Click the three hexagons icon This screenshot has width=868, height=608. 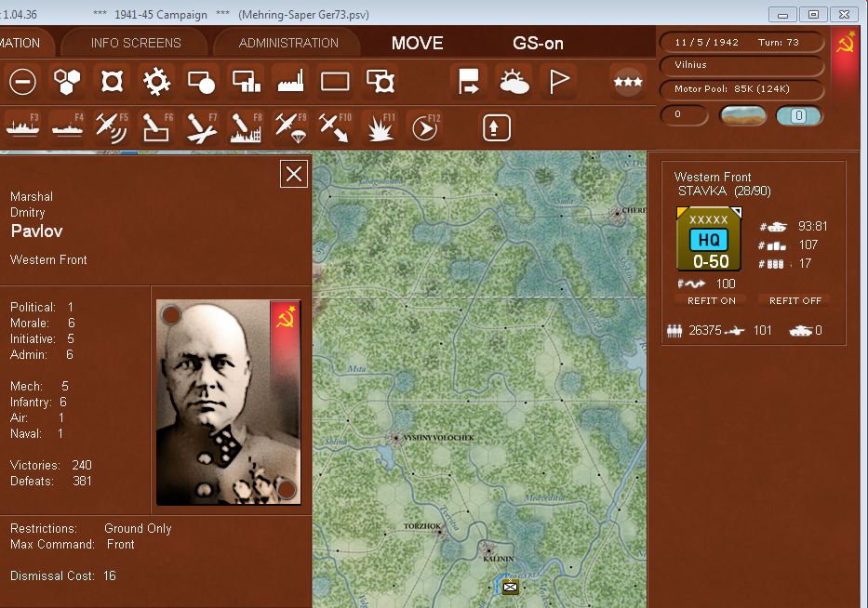pyautogui.click(x=67, y=82)
